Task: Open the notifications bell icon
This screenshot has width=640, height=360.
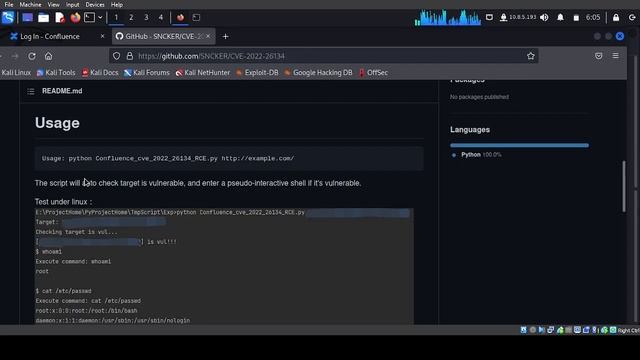Action: click(x=560, y=18)
